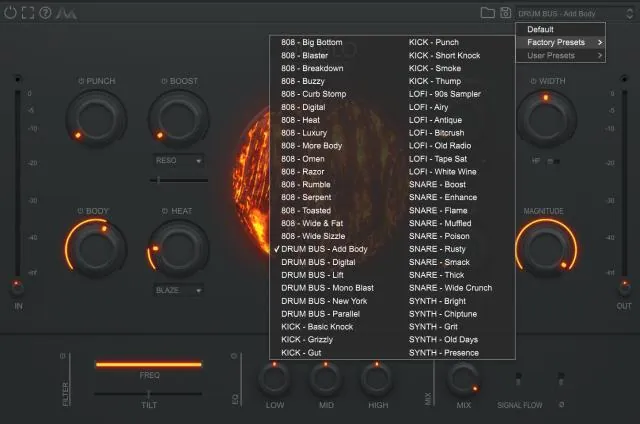The height and width of the screenshot is (424, 640).
Task: Click the save preset floppy disk icon
Action: pyautogui.click(x=506, y=12)
